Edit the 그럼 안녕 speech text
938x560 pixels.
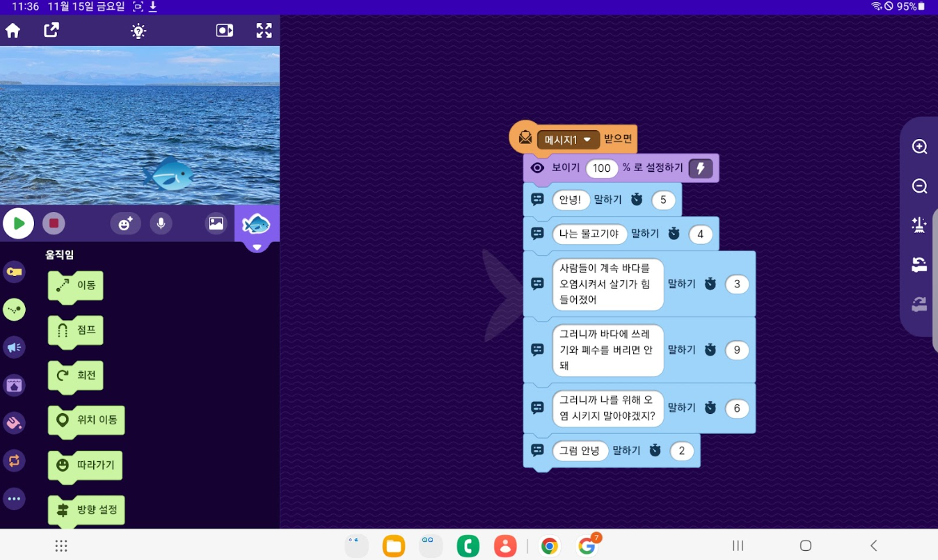pos(580,451)
